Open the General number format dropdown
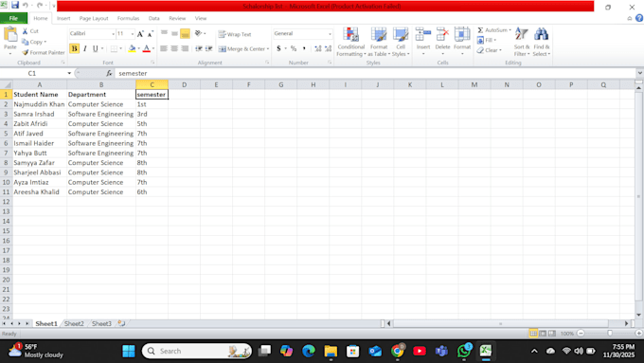 pos(330,34)
